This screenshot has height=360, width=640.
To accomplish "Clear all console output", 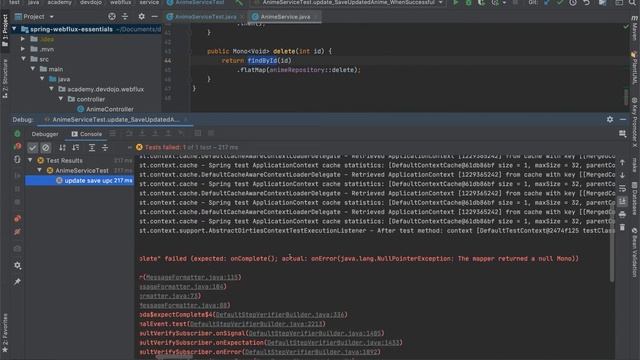I will pos(622,227).
